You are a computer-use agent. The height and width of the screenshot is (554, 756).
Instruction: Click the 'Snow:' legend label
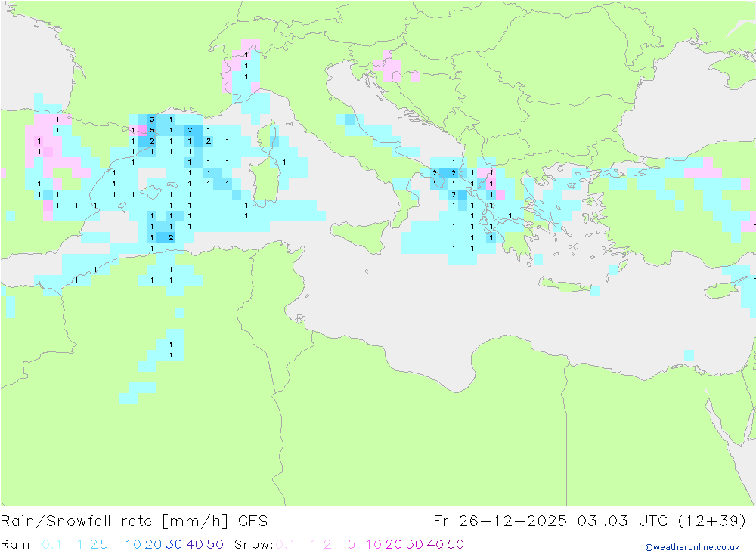coord(253,544)
